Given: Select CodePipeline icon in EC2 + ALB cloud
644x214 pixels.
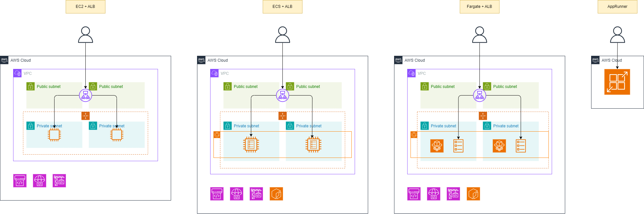Looking at the screenshot, I should click(20, 181).
